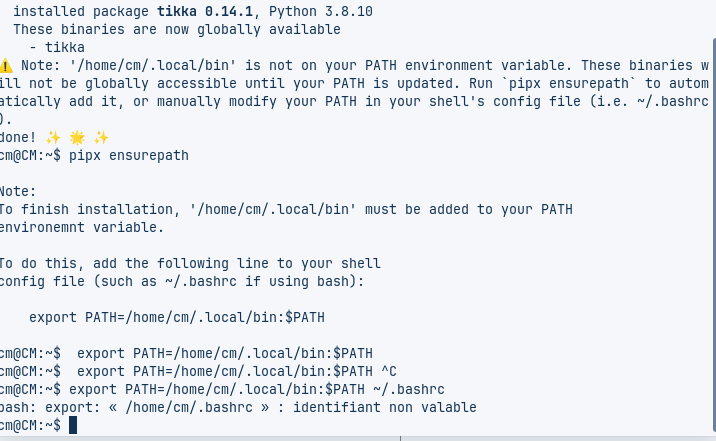Screen dimensions: 716x441
Task: Click the blinking block cursor at the prompt
Action: tap(73, 425)
